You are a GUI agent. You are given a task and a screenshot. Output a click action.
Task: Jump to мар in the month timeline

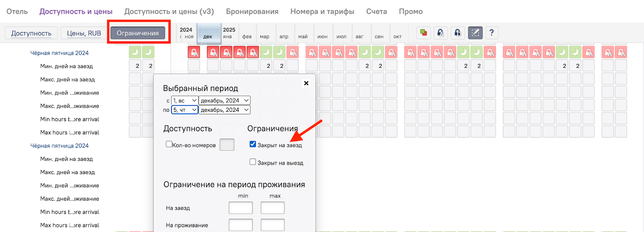pyautogui.click(x=265, y=36)
